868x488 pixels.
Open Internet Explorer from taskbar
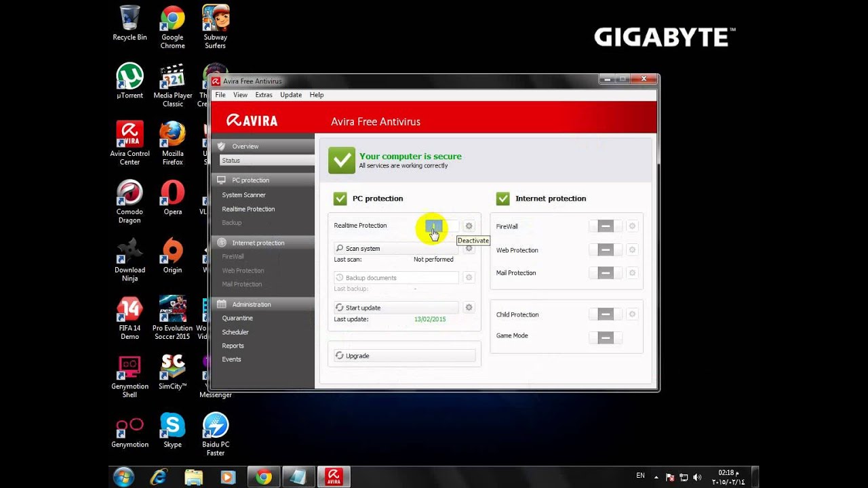tap(159, 477)
